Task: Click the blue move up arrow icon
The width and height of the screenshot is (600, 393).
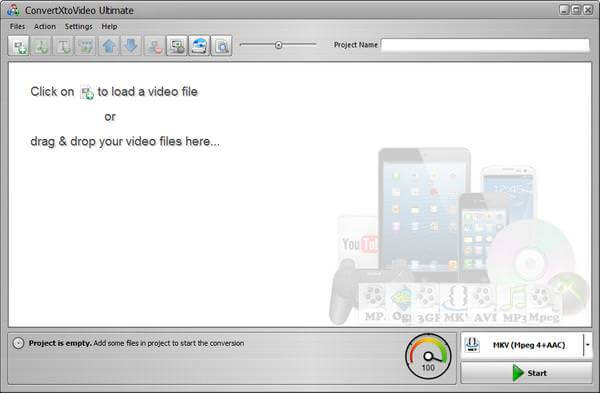Action: pyautogui.click(x=109, y=46)
